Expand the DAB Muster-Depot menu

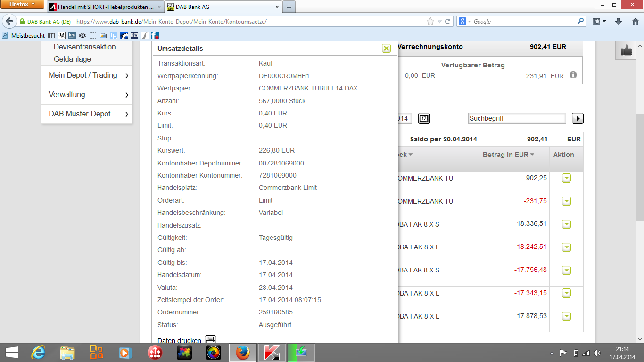click(x=87, y=114)
